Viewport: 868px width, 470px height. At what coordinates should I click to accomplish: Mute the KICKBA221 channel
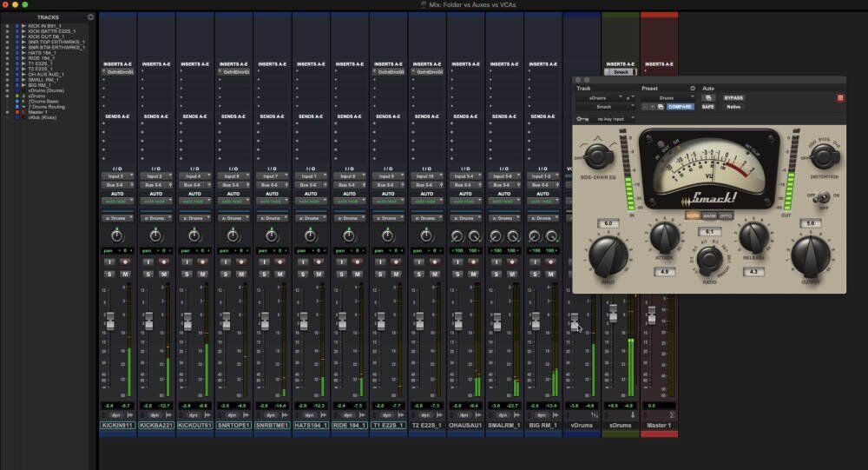point(164,275)
